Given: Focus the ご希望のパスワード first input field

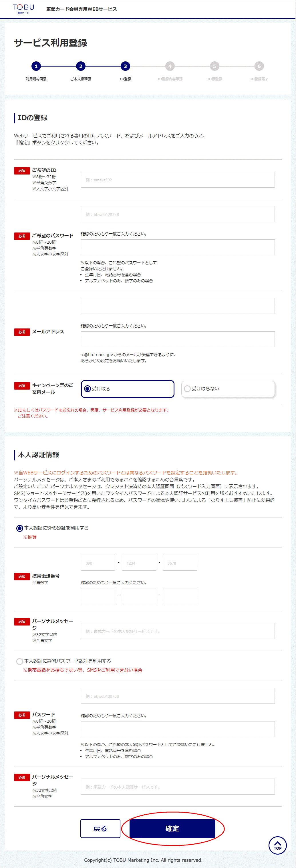Looking at the screenshot, I should (178, 214).
